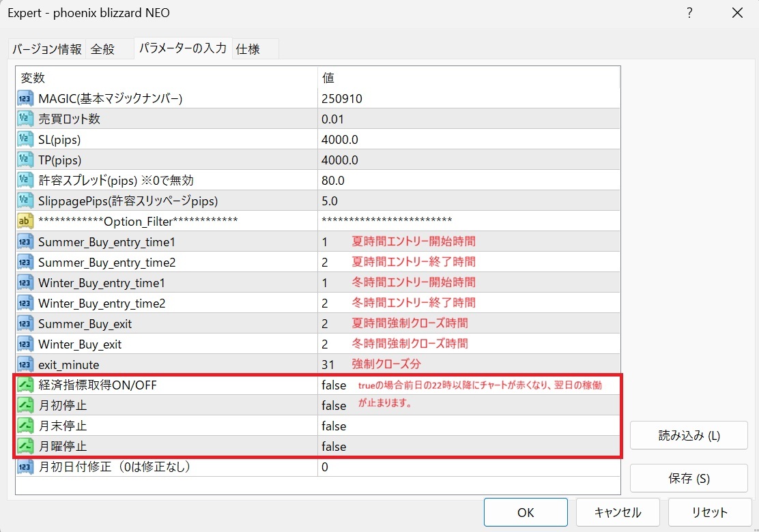Viewport: 759px width, 532px height.
Task: Click the boolean icon for 経済指標取得ON/OFF
Action: (x=25, y=385)
